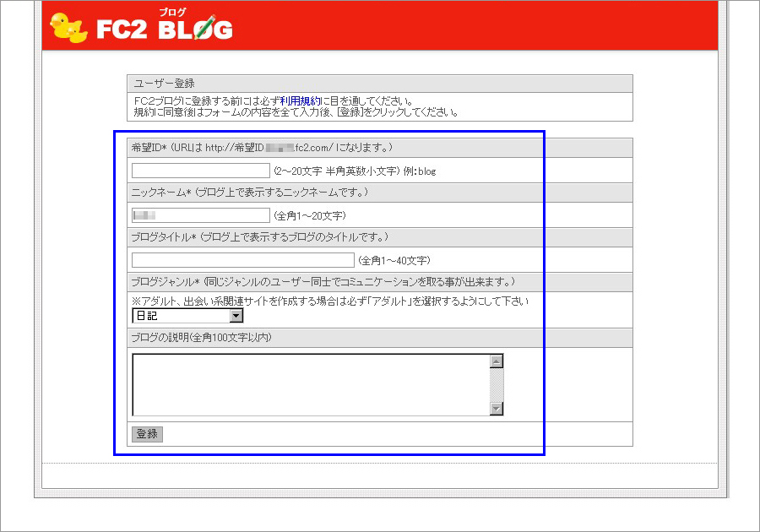Click the description textarea scroll-up arrow
Viewport: 760px width, 532px height.
tap(497, 361)
